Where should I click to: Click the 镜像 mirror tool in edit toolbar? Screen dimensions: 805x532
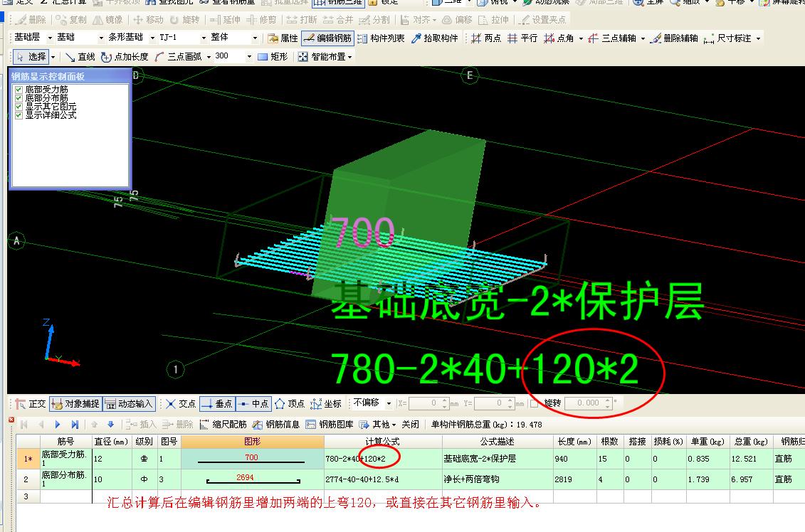pos(107,19)
